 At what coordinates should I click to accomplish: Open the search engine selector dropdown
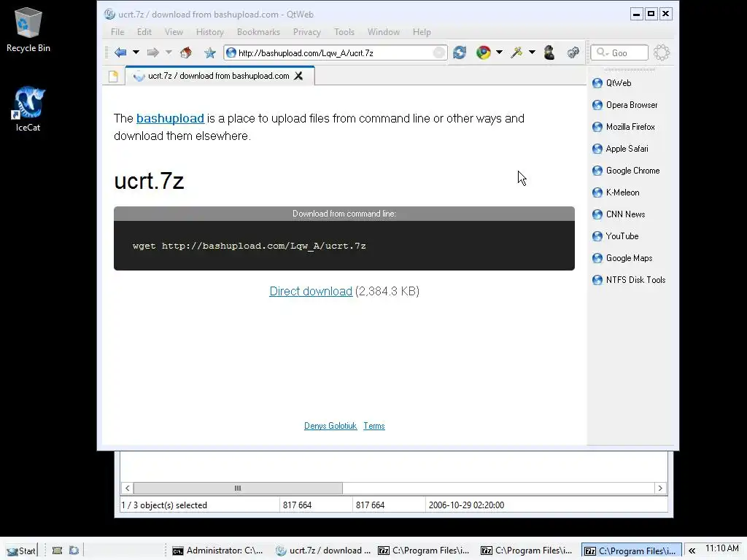coord(602,52)
